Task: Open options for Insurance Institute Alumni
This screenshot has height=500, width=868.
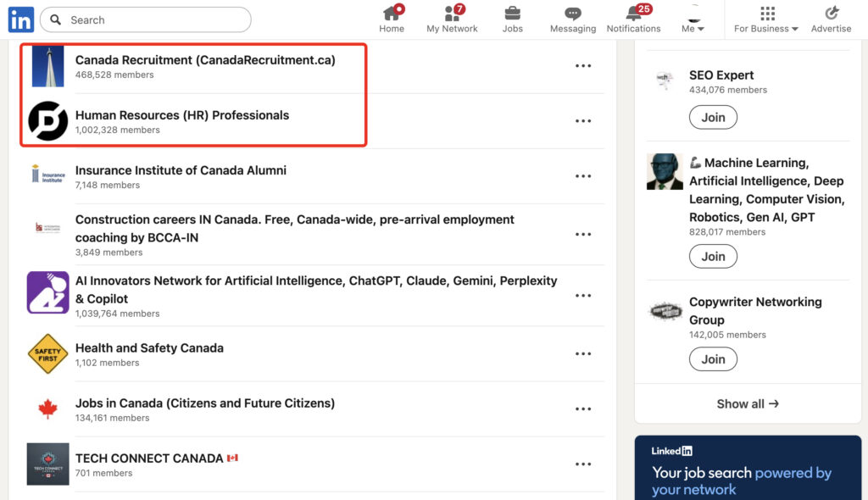Action: (x=583, y=176)
